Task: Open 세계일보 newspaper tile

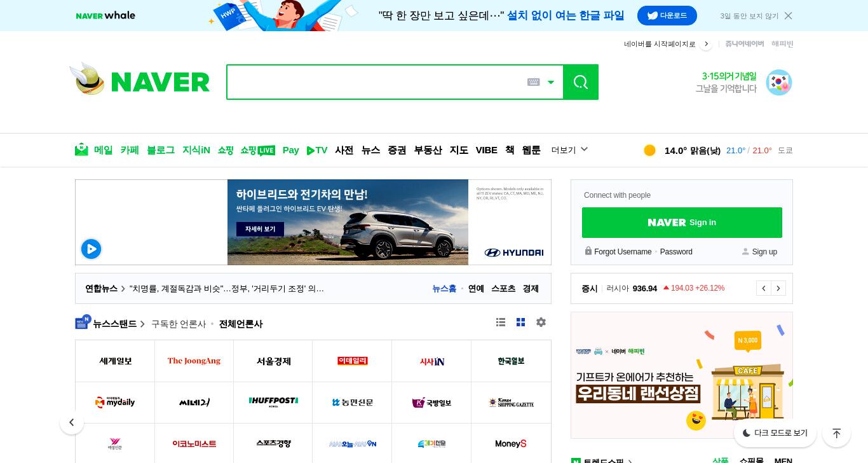Action: point(115,361)
